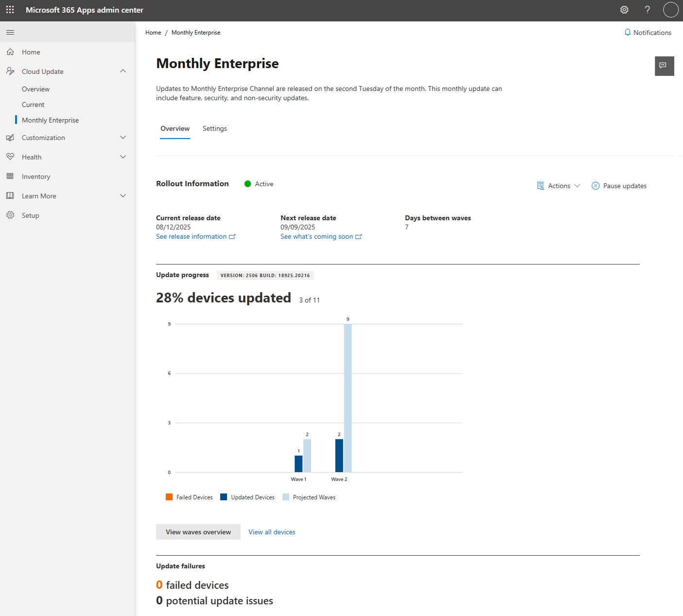
Task: Toggle Updated Devices legend series
Action: pos(247,497)
